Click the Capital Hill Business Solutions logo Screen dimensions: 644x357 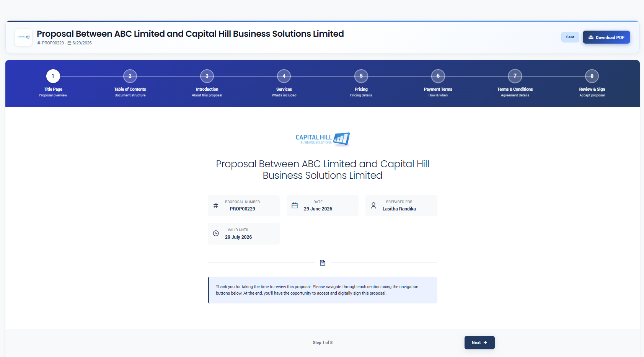[x=323, y=139]
